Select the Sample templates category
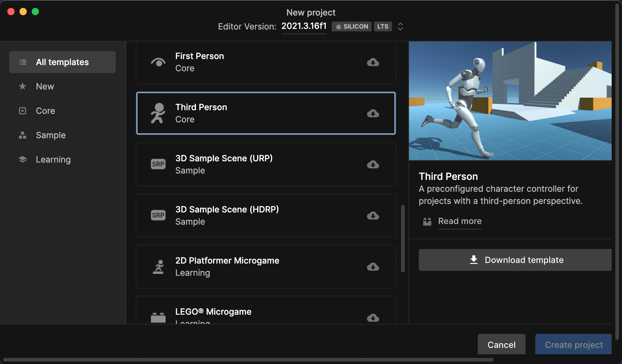The height and width of the screenshot is (364, 622). coord(51,135)
